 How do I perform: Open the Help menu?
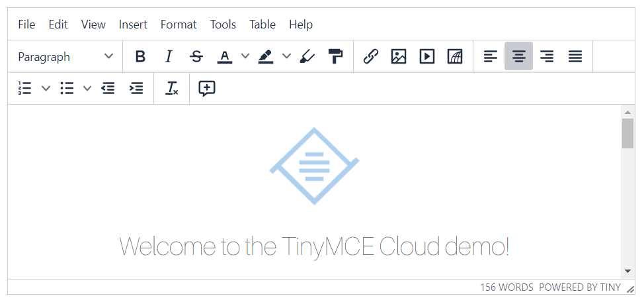301,25
